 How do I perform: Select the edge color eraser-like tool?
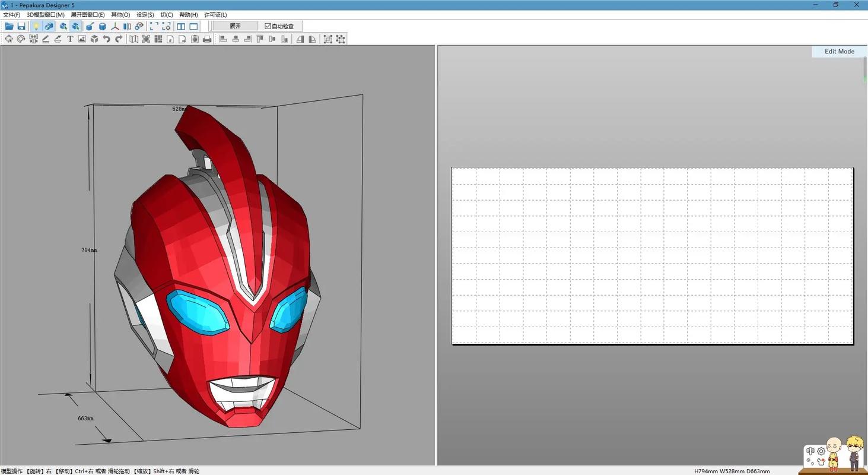(x=58, y=39)
